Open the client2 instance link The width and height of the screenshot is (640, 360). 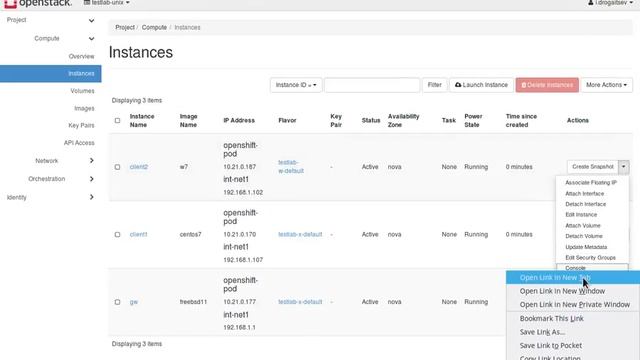139,167
